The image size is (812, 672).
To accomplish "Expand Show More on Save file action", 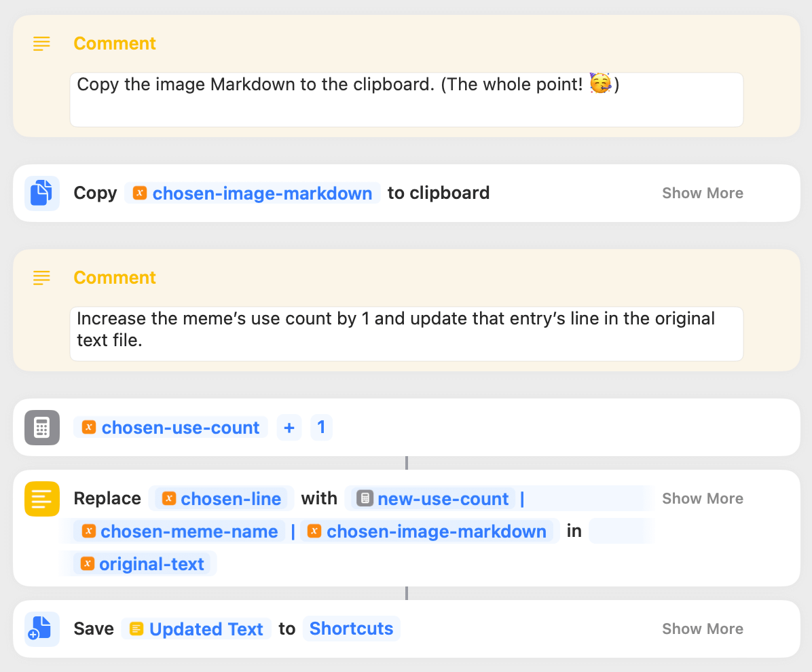I will (x=702, y=629).
